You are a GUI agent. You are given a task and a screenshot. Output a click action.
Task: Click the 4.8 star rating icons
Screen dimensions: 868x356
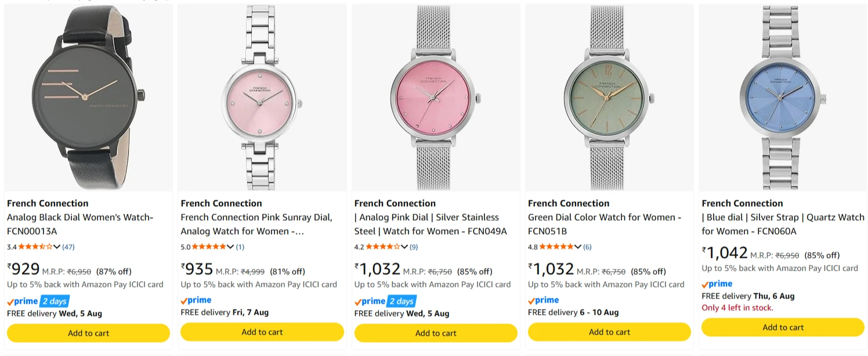pos(556,247)
